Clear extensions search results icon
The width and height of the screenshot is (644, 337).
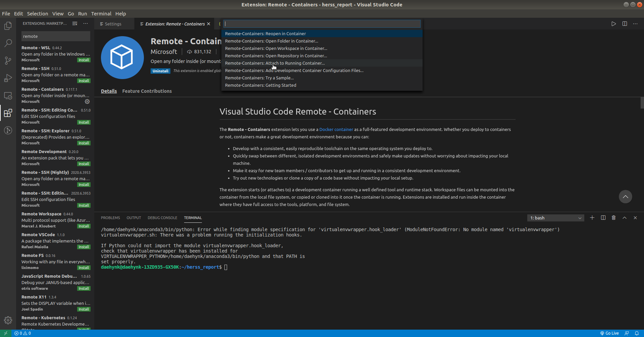tap(75, 23)
